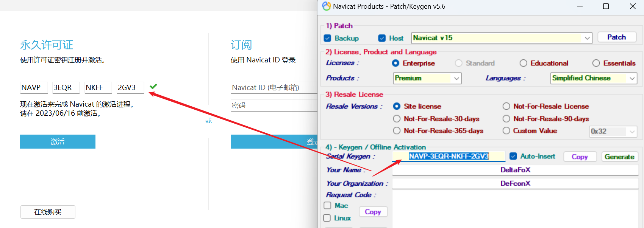Image resolution: width=644 pixels, height=228 pixels.
Task: Click the Navicat ID email field
Action: coord(274,88)
